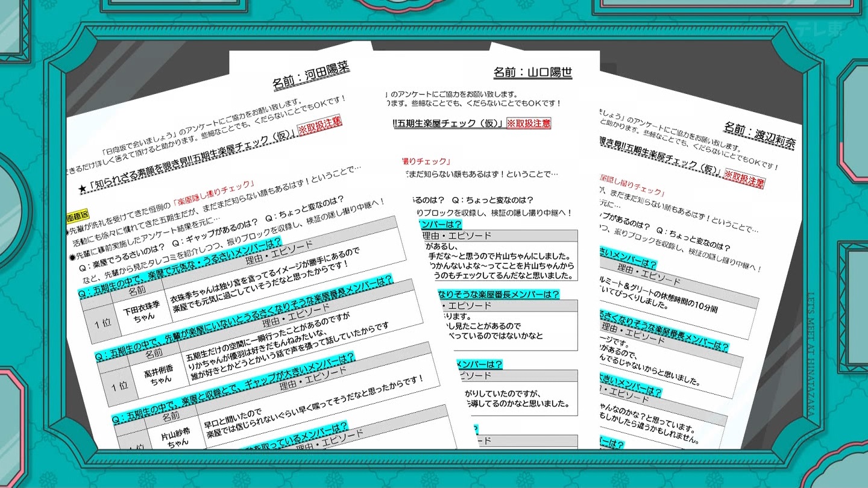
Task: Select the yellow 企画趣旨 label
Action: (x=78, y=214)
